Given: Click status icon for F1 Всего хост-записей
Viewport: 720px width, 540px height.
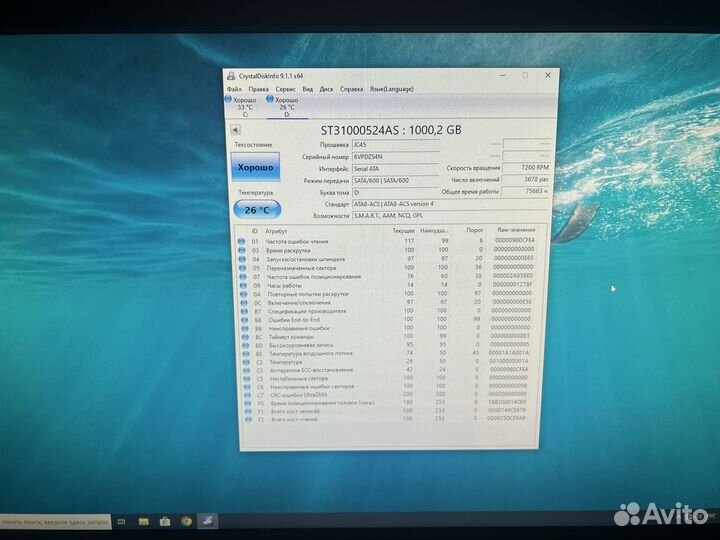Looking at the screenshot, I should point(248,411).
